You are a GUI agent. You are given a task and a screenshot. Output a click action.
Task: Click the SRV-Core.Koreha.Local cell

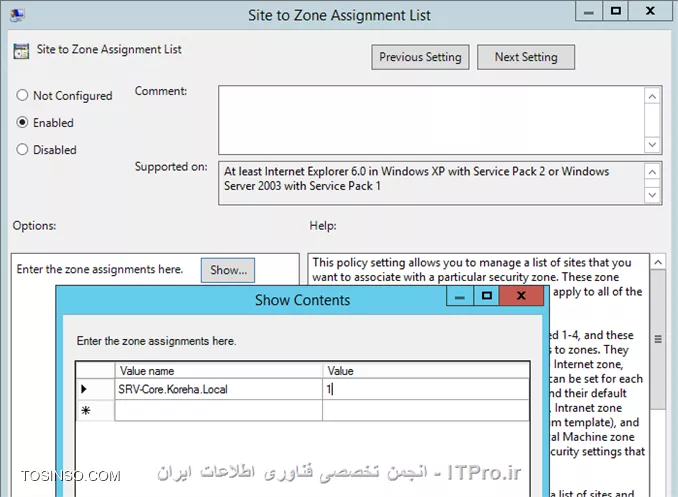219,389
